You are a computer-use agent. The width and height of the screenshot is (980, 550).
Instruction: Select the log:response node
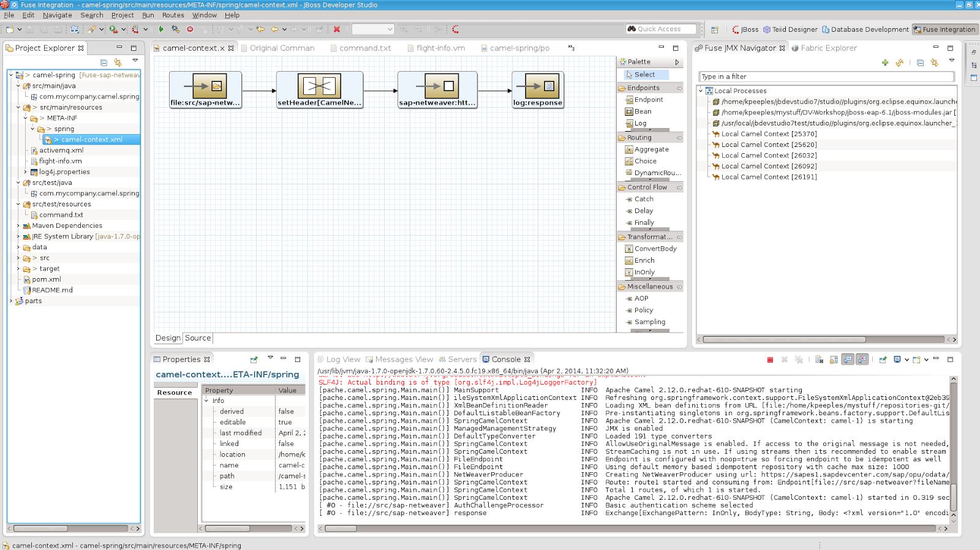538,90
